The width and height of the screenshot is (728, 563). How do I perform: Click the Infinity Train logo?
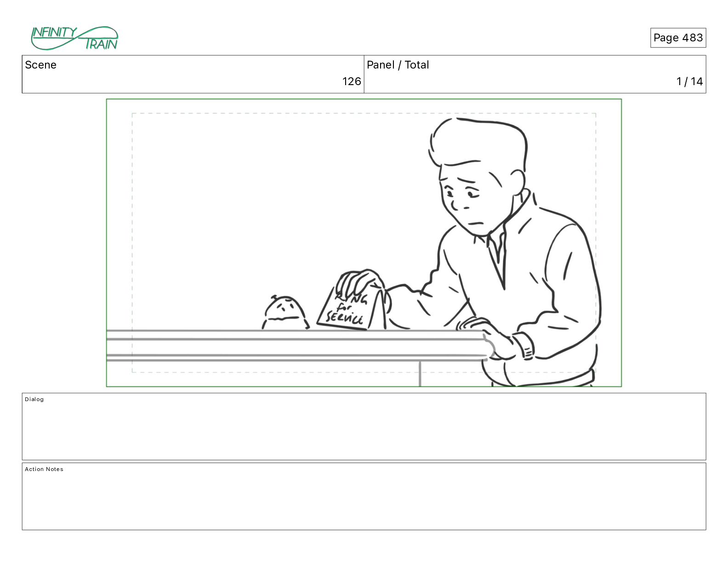click(x=74, y=38)
